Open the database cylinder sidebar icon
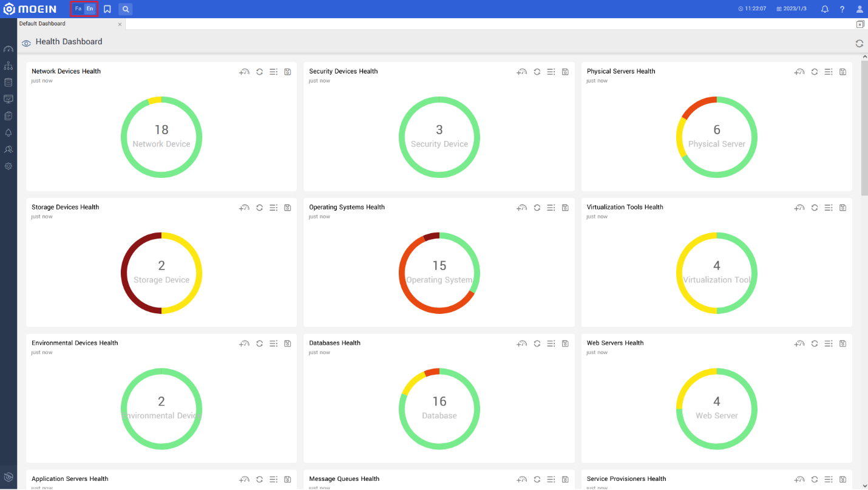Image resolution: width=868 pixels, height=490 pixels. pos(8,82)
